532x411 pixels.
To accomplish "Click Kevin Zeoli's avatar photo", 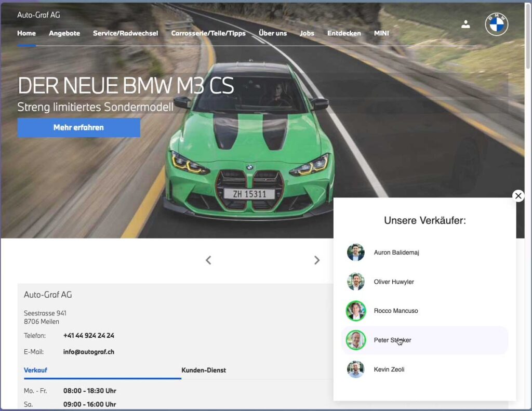I will pos(355,369).
